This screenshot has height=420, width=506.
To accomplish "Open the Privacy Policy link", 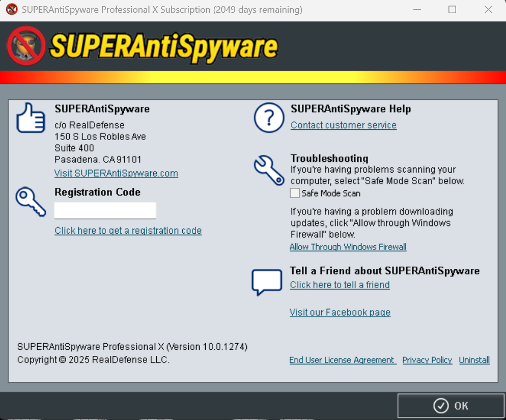I will point(427,360).
